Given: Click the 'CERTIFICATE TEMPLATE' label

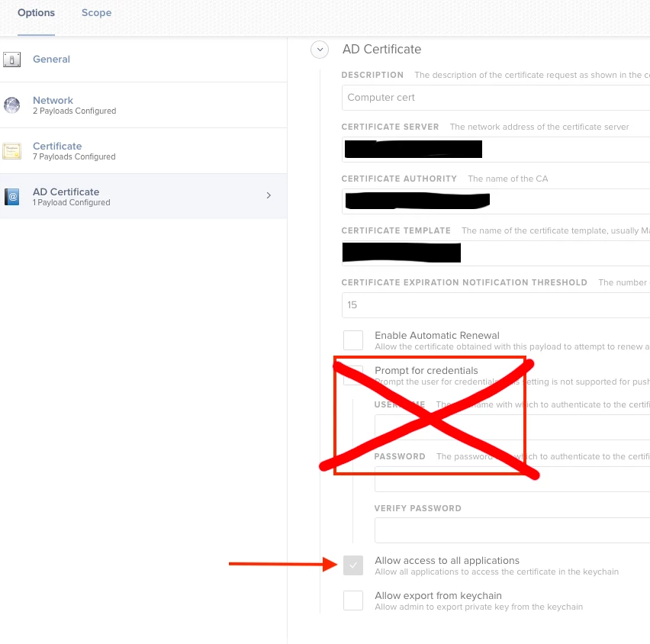Looking at the screenshot, I should click(x=396, y=230).
